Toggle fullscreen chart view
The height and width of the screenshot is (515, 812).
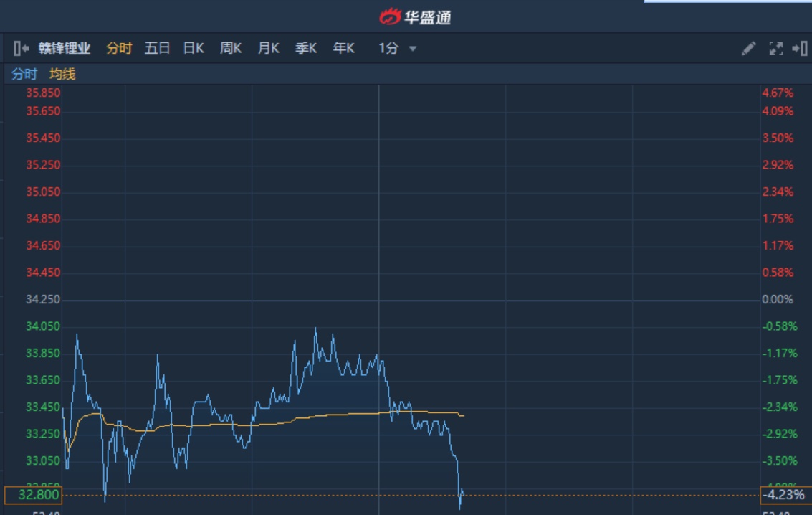pos(775,49)
